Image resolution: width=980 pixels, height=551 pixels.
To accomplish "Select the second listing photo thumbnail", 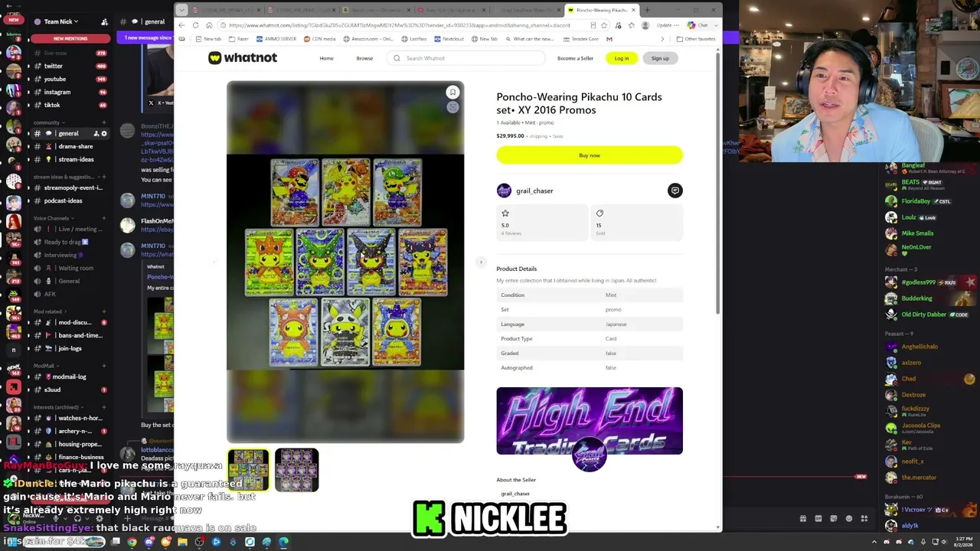I will coord(296,470).
